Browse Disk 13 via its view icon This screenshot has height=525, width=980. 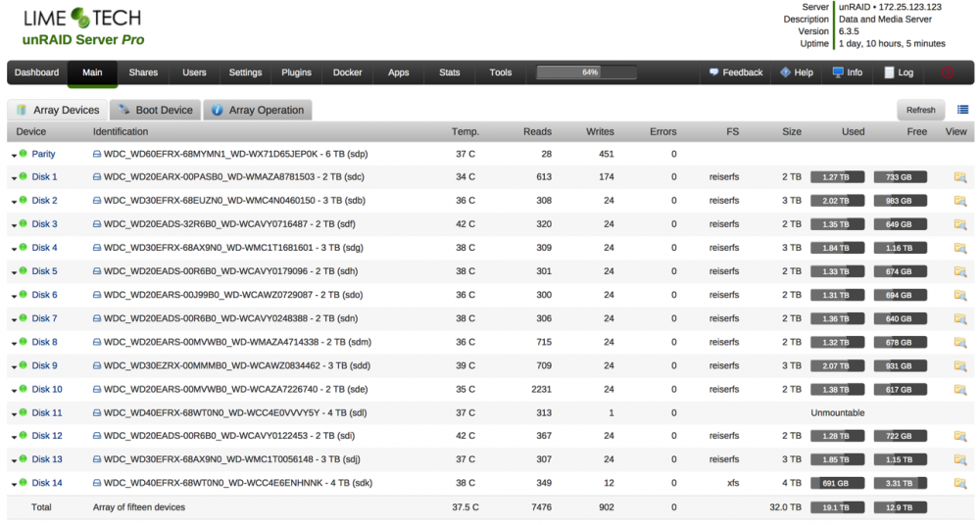[x=960, y=459]
